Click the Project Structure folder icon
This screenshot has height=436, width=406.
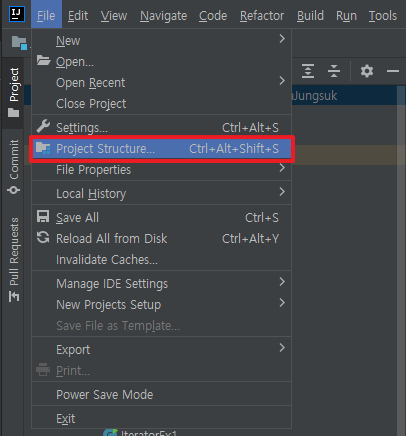coord(43,148)
